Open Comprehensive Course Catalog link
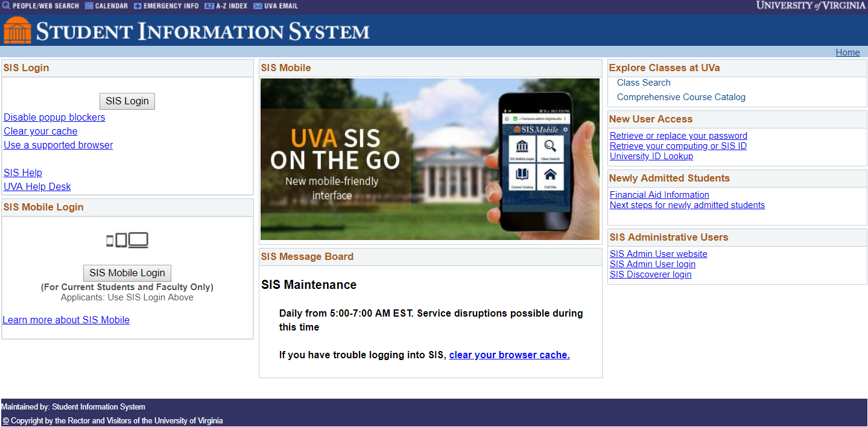868x427 pixels. 681,97
